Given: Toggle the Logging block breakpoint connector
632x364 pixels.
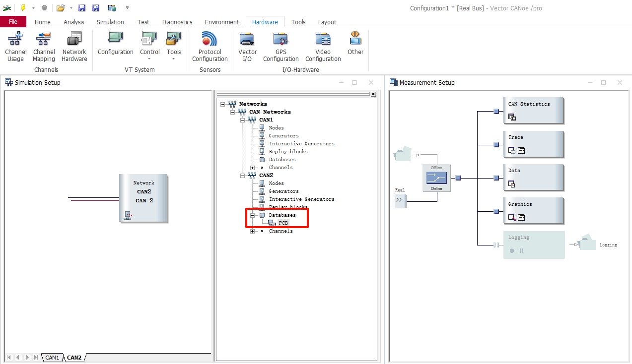Looking at the screenshot, I should pos(496,245).
